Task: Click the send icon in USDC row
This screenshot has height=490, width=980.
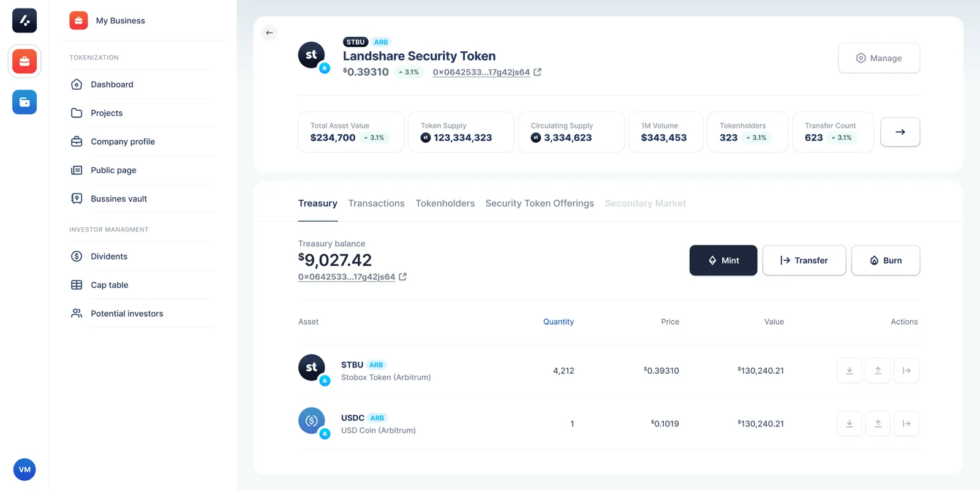Action: [907, 424]
